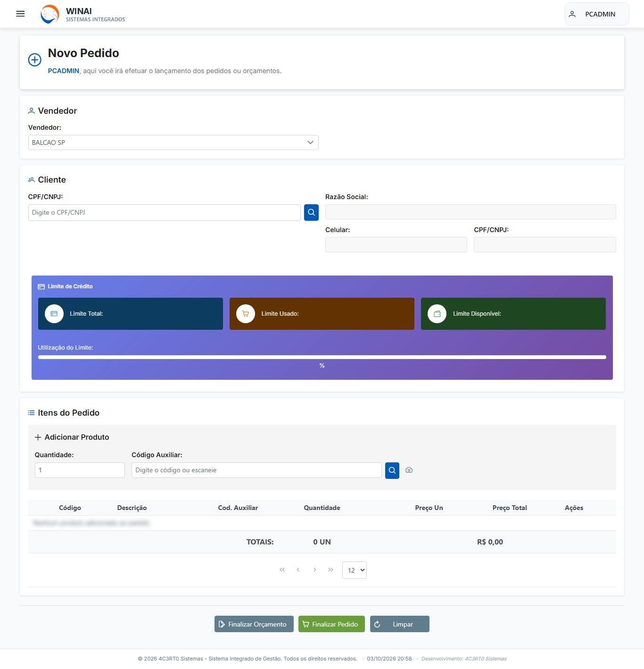Click the blue PCADMIN name in subtitle
Image resolution: width=644 pixels, height=669 pixels.
[64, 71]
